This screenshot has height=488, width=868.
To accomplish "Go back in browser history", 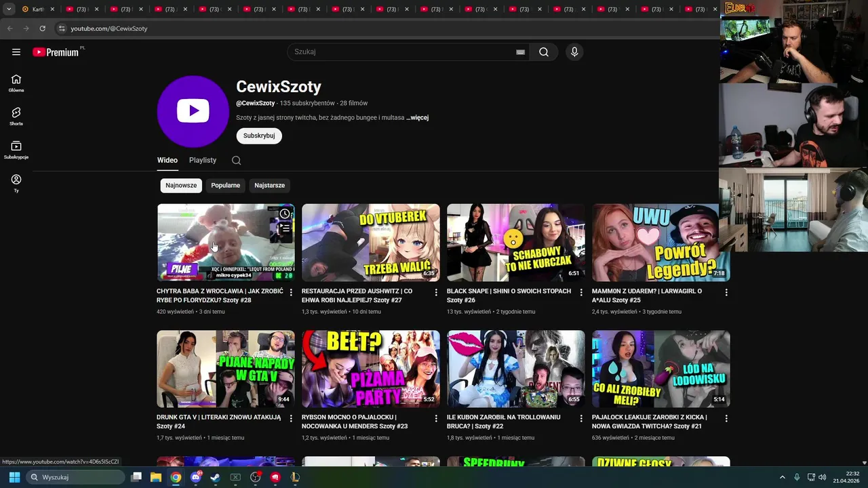I will [9, 28].
